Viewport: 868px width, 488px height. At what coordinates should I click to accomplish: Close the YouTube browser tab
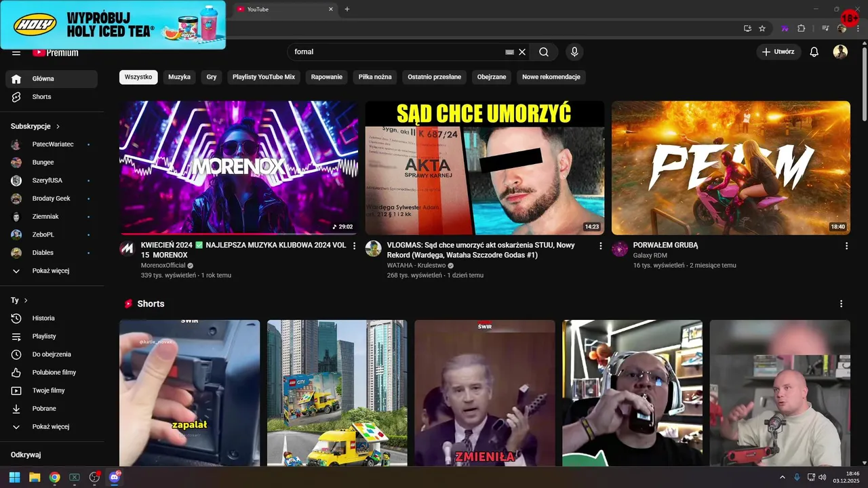pos(331,9)
